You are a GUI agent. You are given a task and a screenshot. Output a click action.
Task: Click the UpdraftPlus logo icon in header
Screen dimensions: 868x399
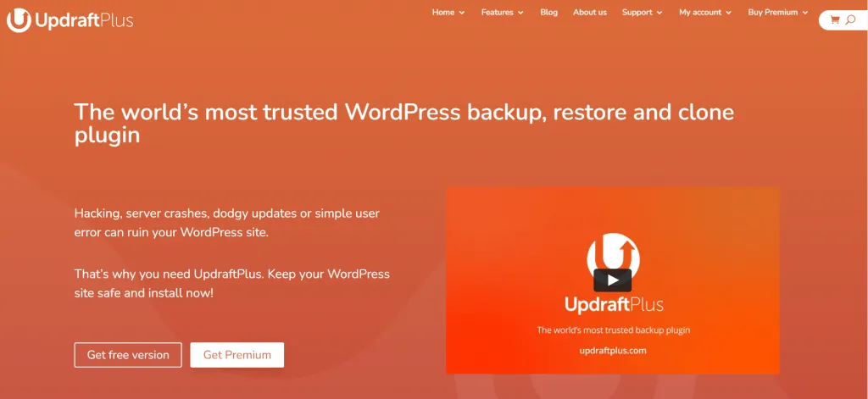pyautogui.click(x=19, y=20)
